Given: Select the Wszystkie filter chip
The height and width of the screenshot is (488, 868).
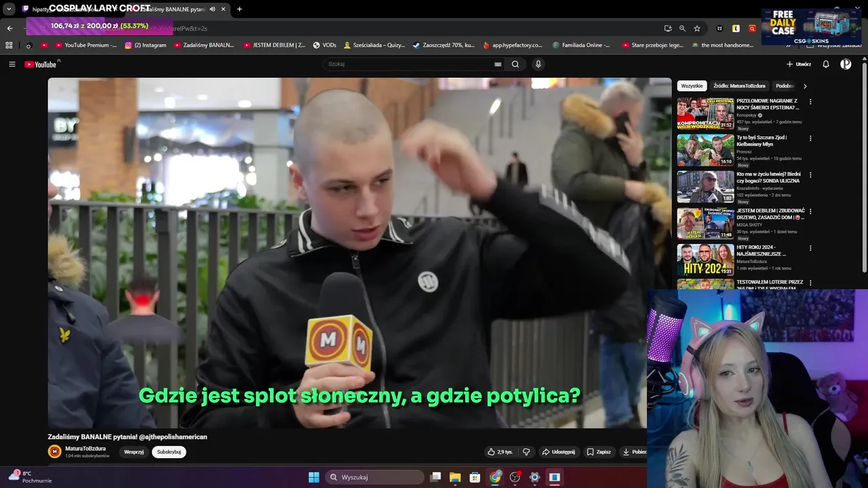Looking at the screenshot, I should (x=692, y=86).
